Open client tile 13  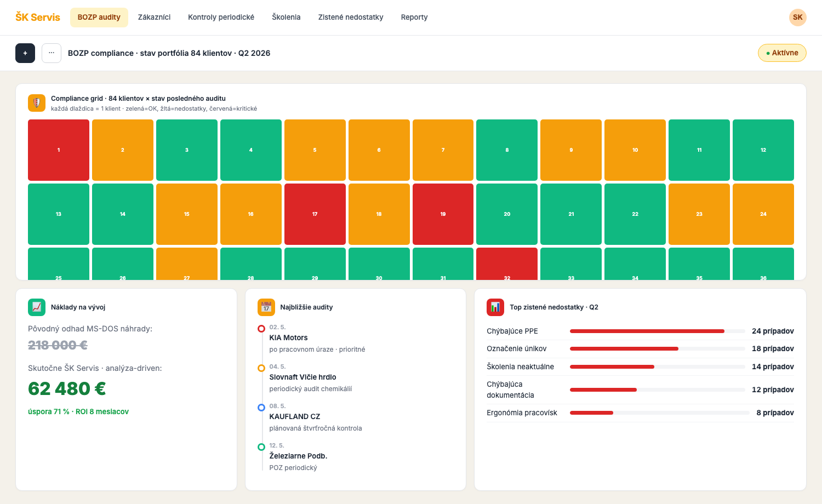[59, 214]
